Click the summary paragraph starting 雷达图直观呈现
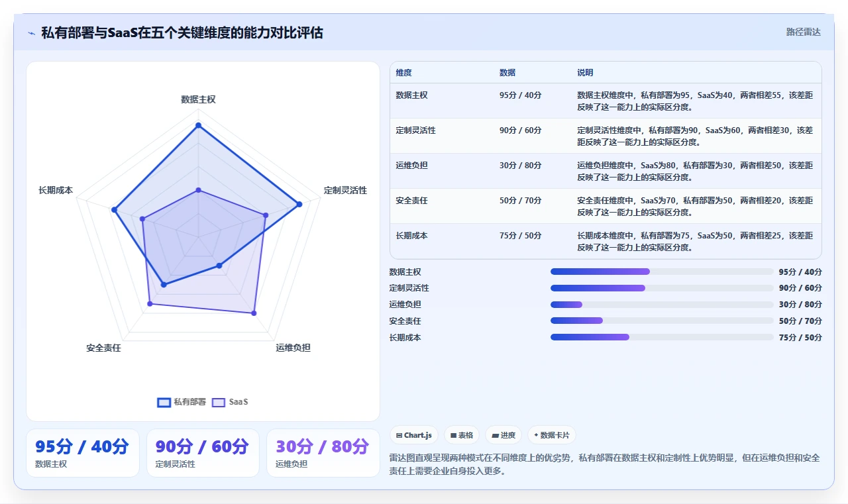The height and width of the screenshot is (504, 848). (605, 464)
